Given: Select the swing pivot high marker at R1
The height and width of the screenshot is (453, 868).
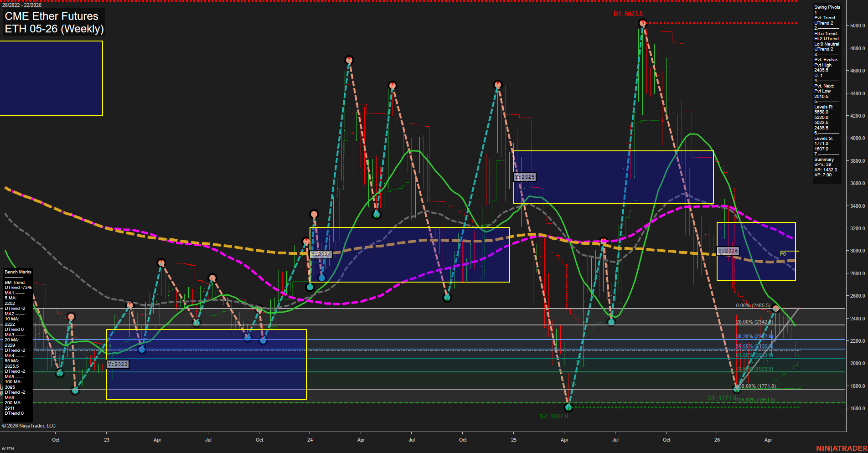Looking at the screenshot, I should click(643, 23).
